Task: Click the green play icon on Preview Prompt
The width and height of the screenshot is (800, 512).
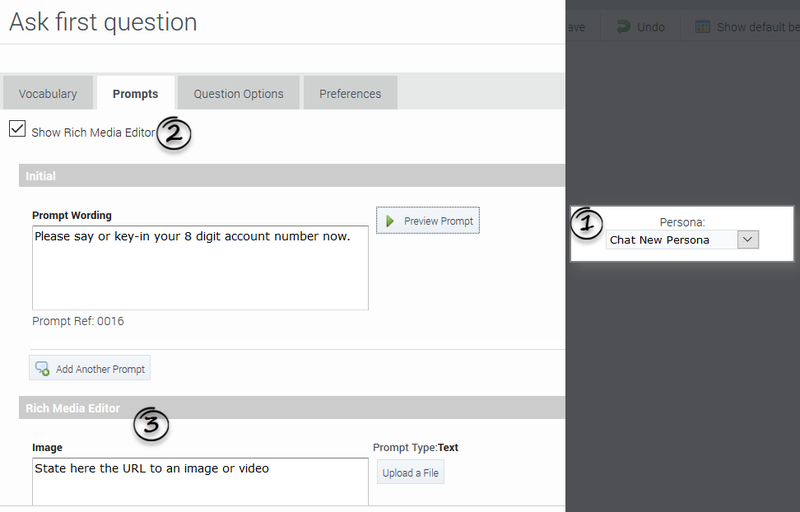Action: [x=390, y=220]
